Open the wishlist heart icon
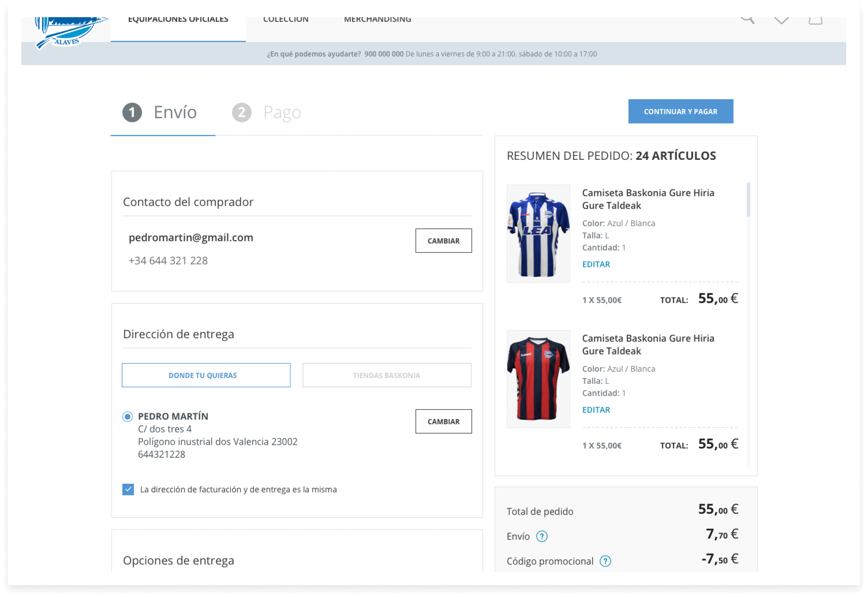This screenshot has height=597, width=868. tap(781, 20)
